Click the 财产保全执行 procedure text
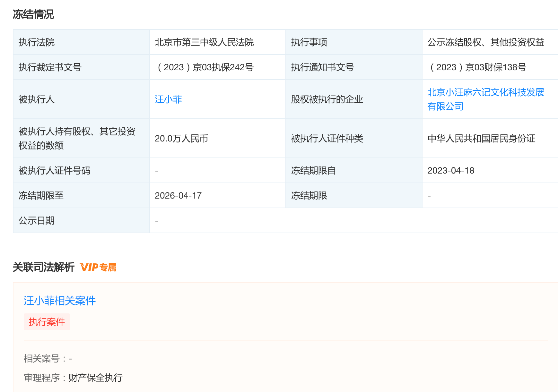 point(95,378)
